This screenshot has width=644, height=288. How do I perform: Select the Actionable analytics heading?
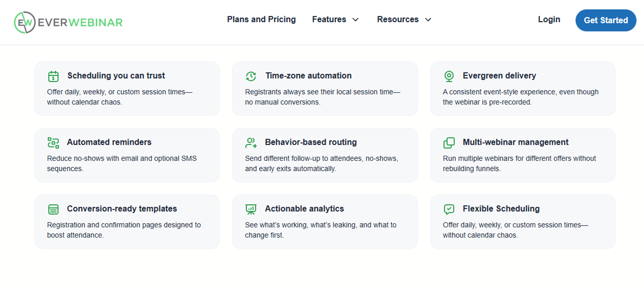pos(304,209)
